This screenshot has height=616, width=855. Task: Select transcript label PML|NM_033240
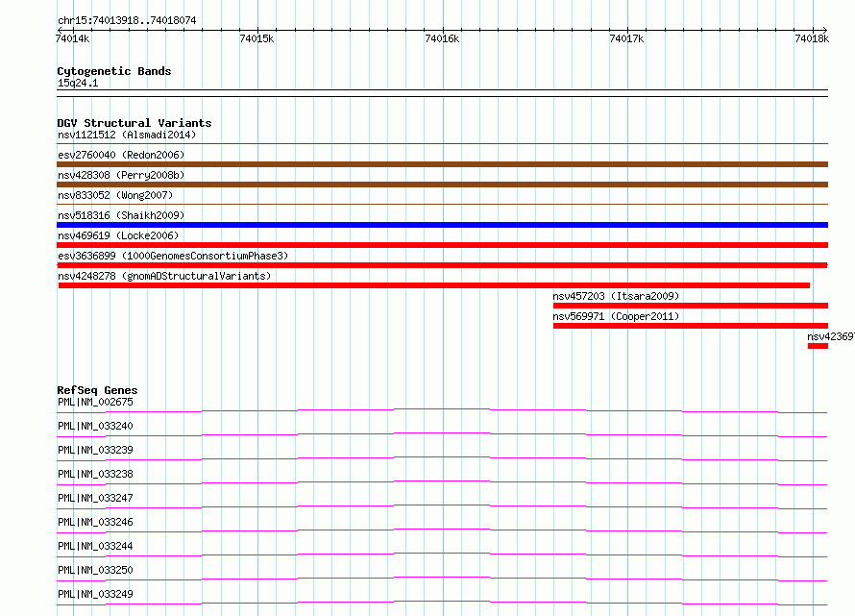[x=95, y=426]
